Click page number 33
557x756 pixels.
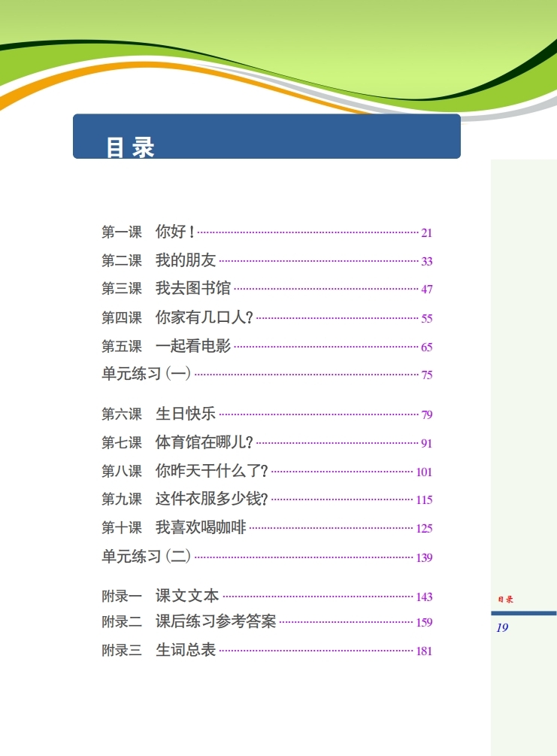[x=426, y=262]
